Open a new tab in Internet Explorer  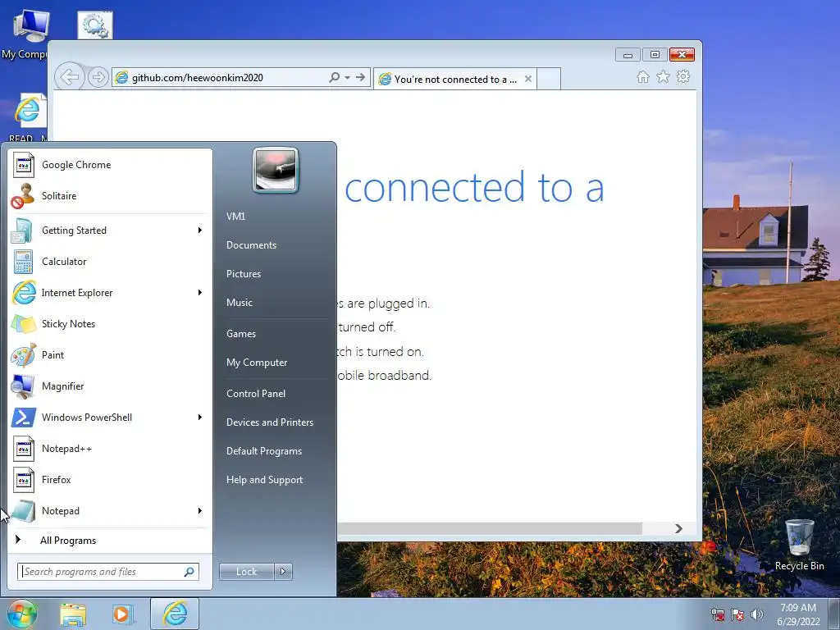point(549,79)
